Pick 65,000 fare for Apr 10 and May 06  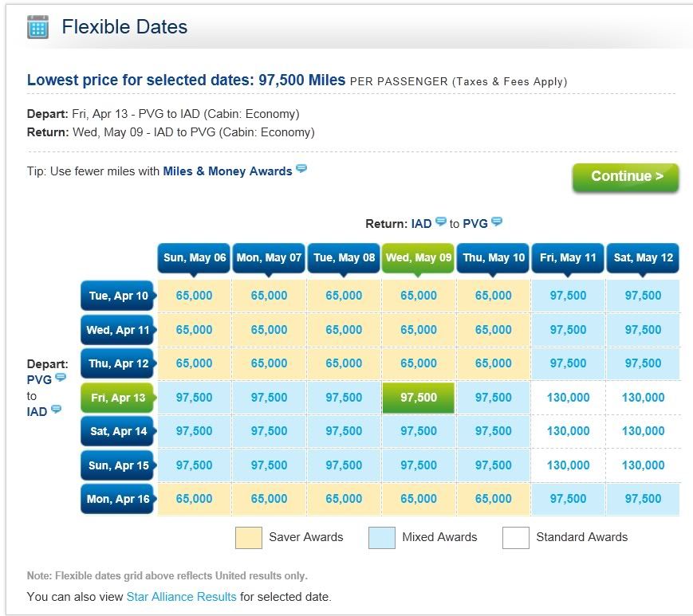coord(195,296)
